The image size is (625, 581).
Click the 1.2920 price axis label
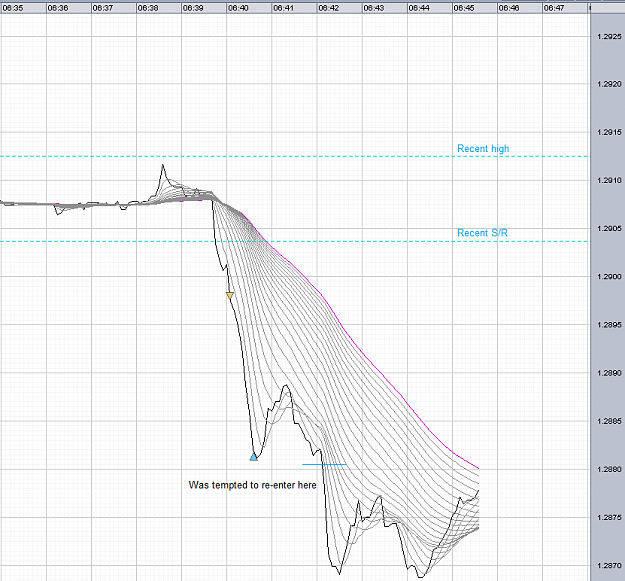pyautogui.click(x=609, y=84)
